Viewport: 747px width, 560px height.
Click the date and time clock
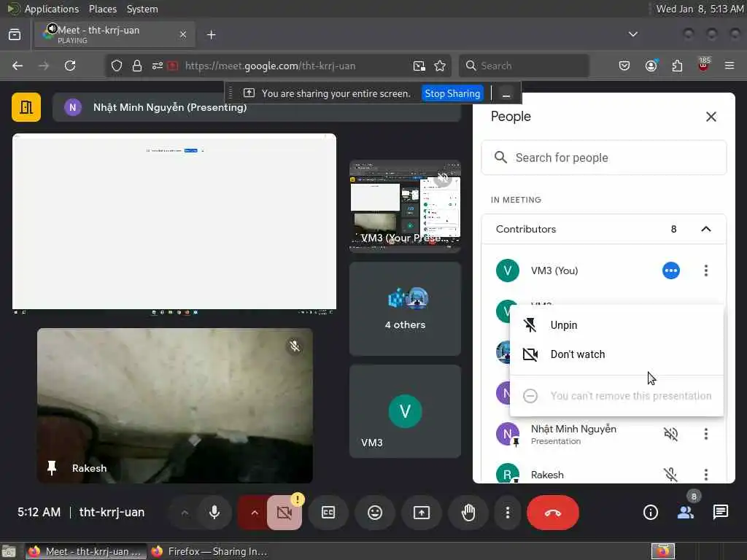(700, 9)
